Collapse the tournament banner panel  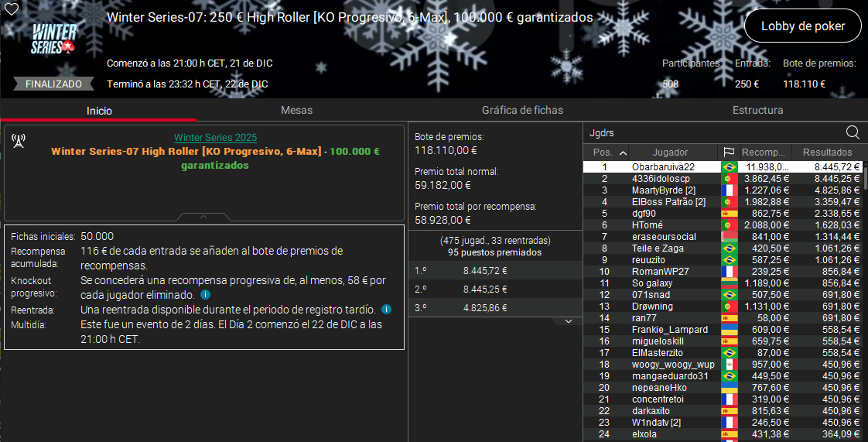[x=203, y=217]
